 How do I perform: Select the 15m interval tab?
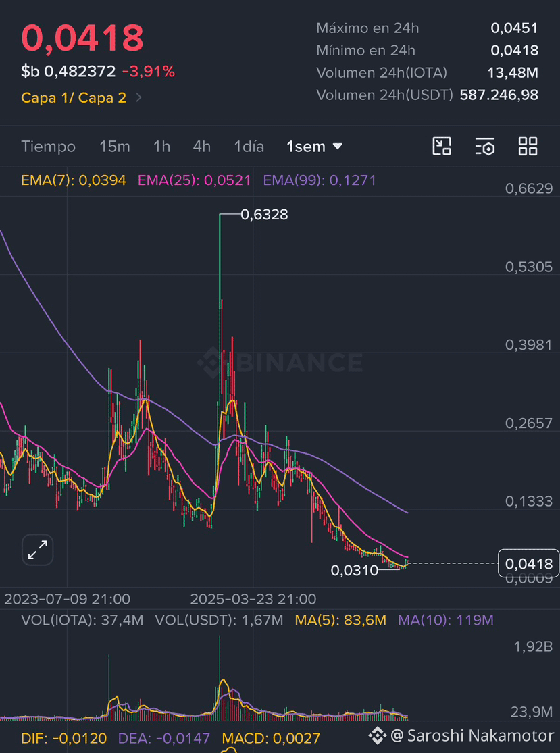pyautogui.click(x=115, y=147)
